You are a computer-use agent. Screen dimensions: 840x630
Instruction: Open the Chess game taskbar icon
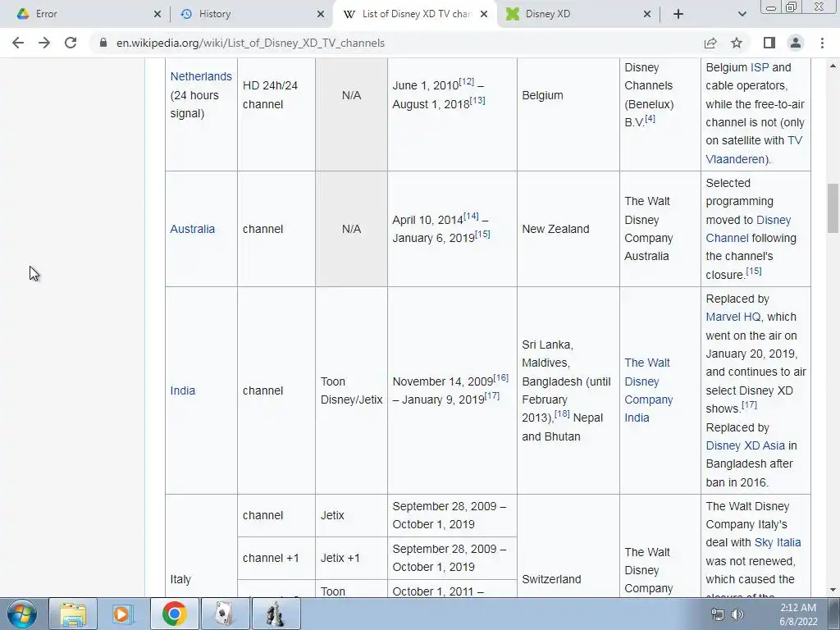tap(276, 614)
